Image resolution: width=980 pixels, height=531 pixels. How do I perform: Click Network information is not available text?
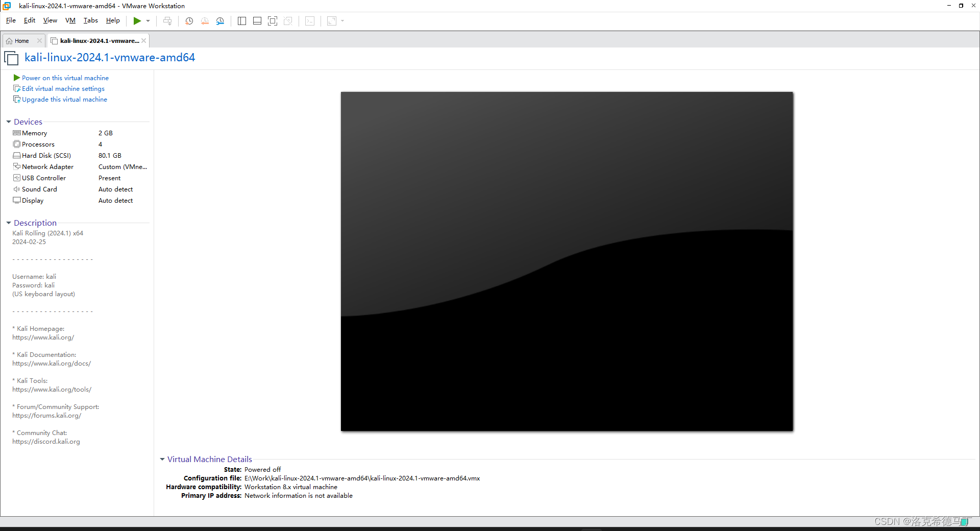point(299,496)
